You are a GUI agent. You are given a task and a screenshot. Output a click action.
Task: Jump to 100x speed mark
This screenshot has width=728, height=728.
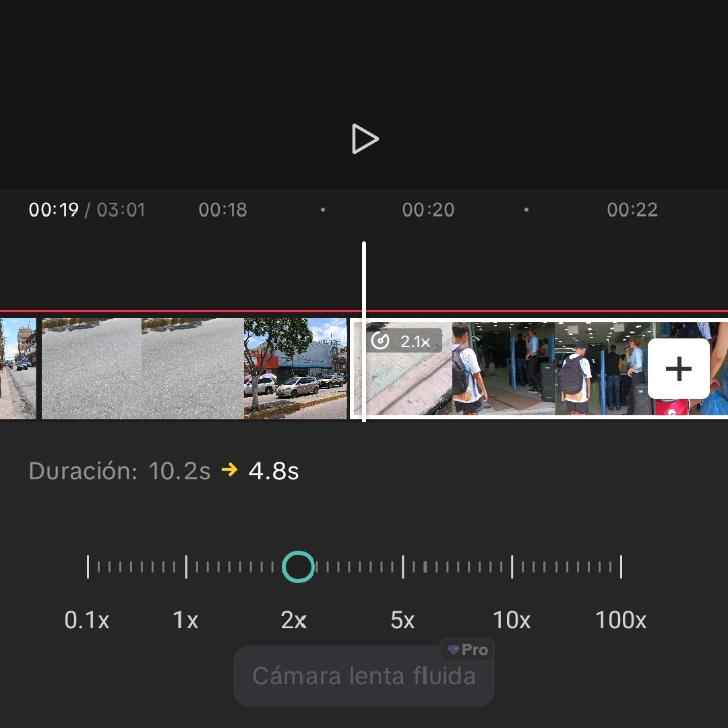click(x=621, y=620)
